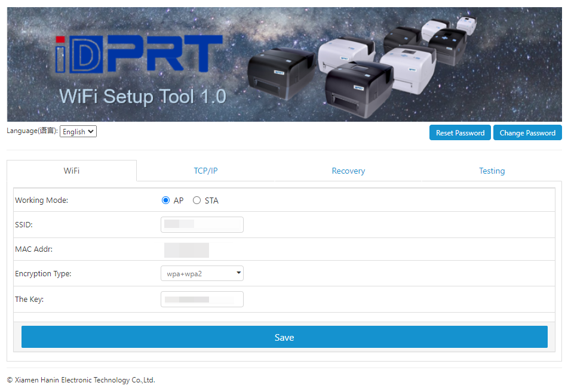568x392 pixels.
Task: Select AP working mode radio button
Action: coord(166,200)
